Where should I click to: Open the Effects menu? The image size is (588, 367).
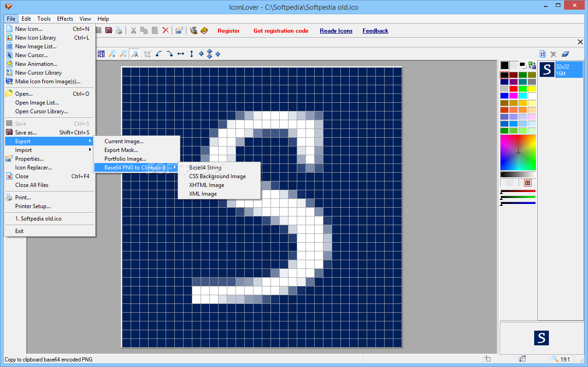coord(65,19)
